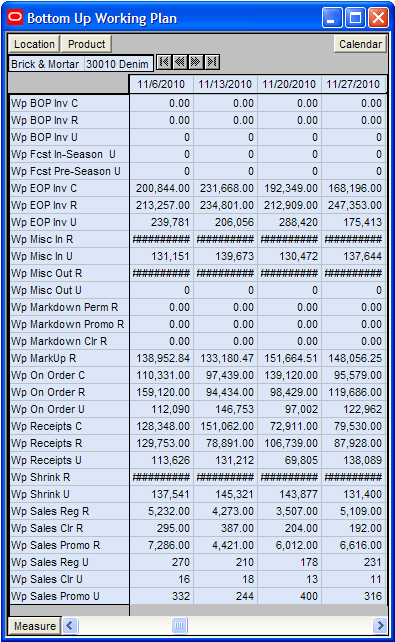Click cell value 137,644 in Misc In U
The image size is (395, 642).
pyautogui.click(x=353, y=256)
